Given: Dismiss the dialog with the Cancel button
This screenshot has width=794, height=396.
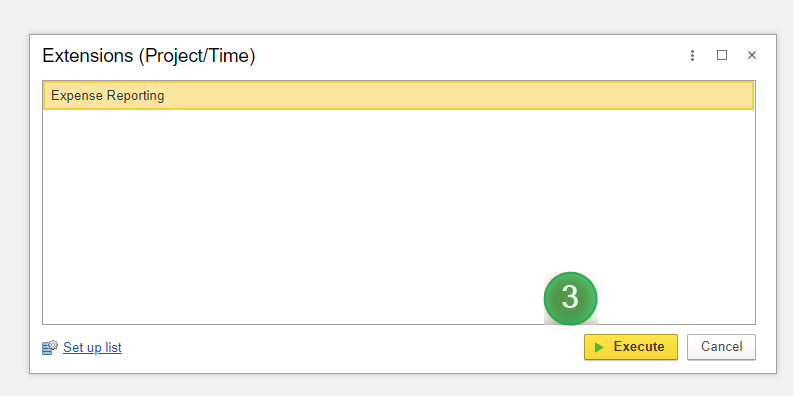Looking at the screenshot, I should (x=721, y=347).
